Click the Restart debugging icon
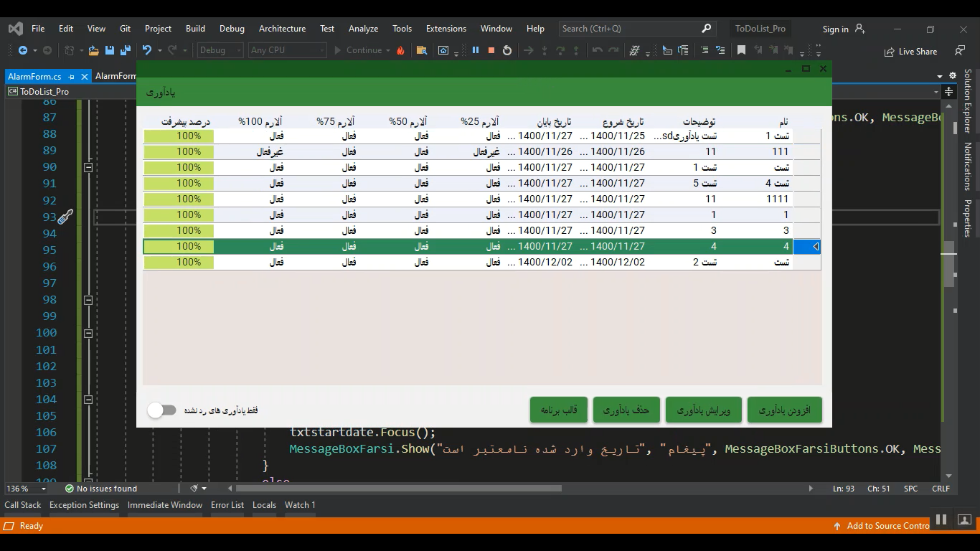Viewport: 980px width, 551px height. (x=507, y=50)
